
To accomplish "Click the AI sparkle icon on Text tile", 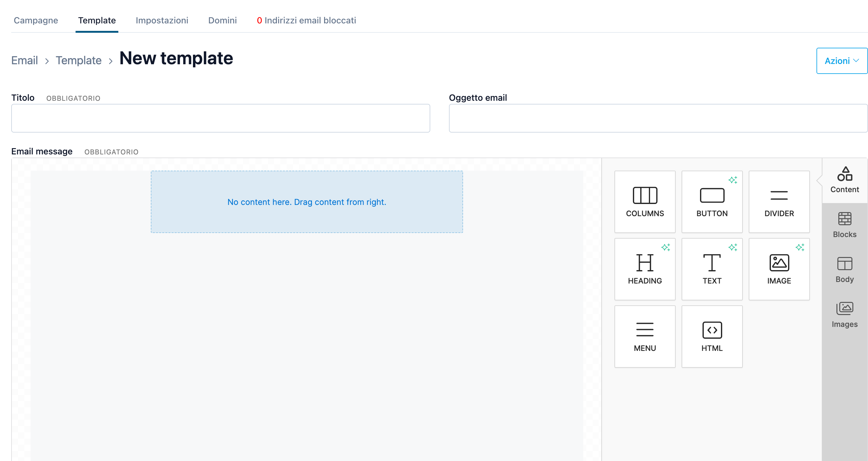I will [x=732, y=247].
